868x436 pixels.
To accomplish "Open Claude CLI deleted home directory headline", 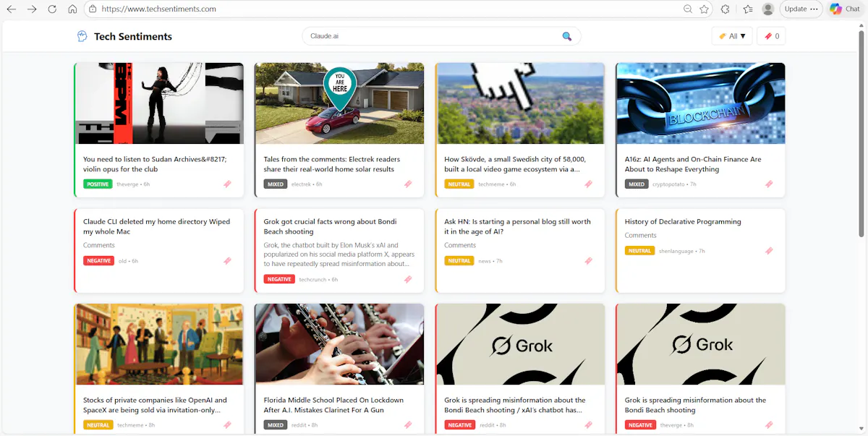I will [x=156, y=226].
